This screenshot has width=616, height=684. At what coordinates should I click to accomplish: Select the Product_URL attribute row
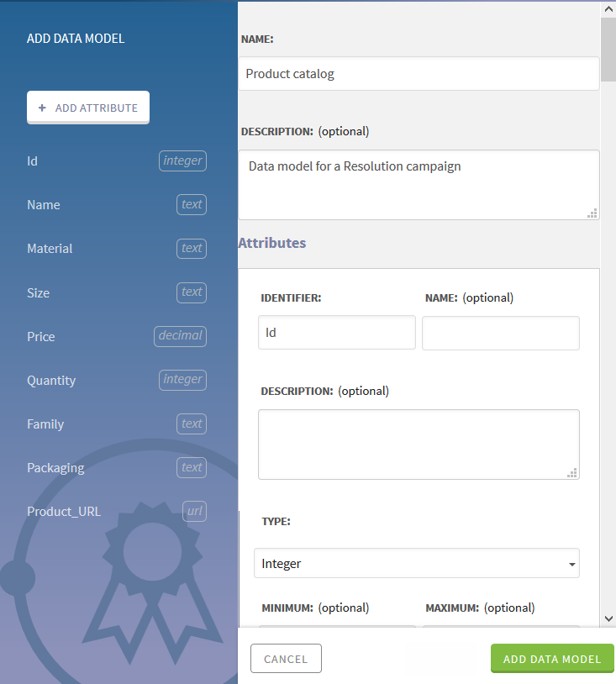pos(117,511)
